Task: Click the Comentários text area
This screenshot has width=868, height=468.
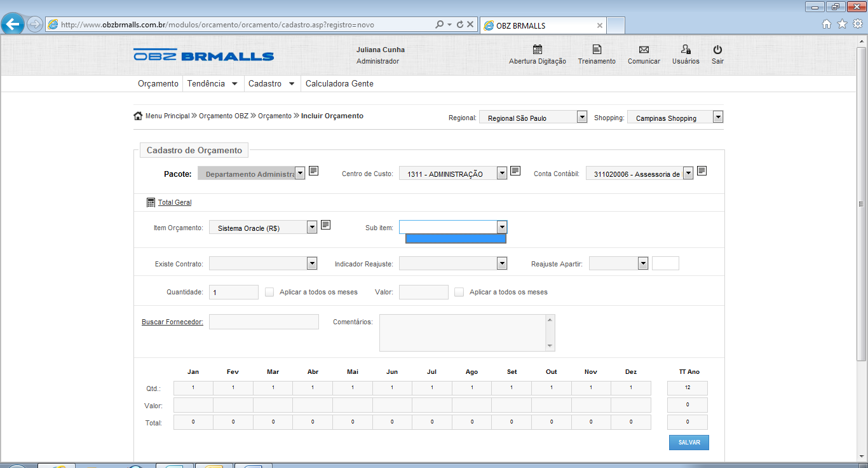Action: tap(463, 333)
